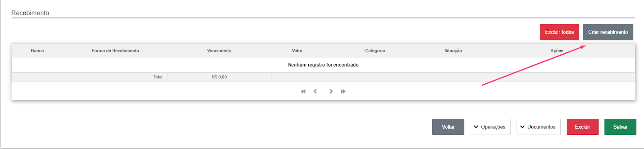Click the Criar recebimento button

(608, 32)
